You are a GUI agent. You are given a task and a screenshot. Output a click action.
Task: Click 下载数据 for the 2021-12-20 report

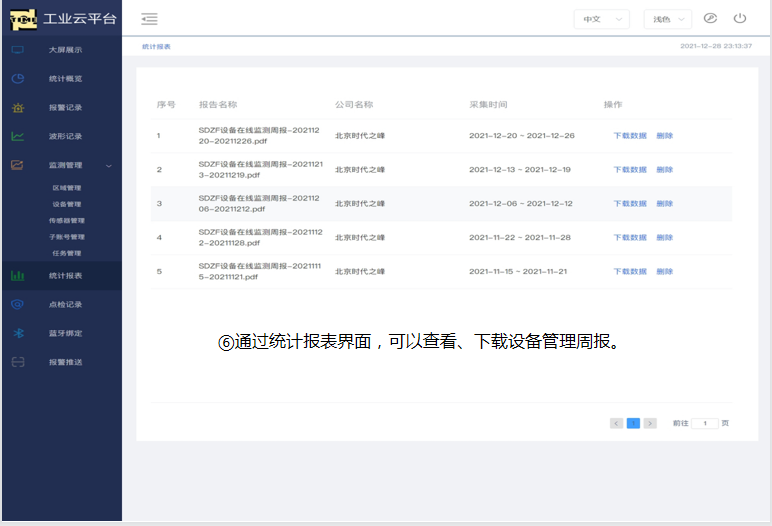[630, 135]
